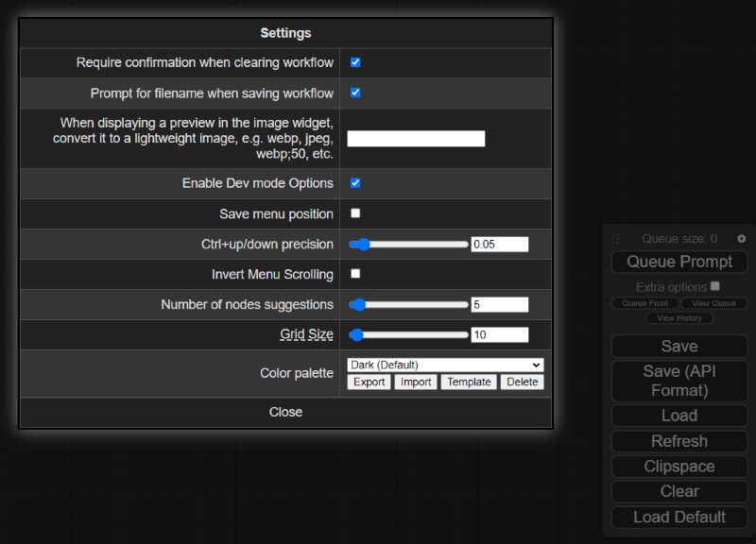The width and height of the screenshot is (756, 544).
Task: Check the 'Extra options' box
Action: tap(716, 286)
